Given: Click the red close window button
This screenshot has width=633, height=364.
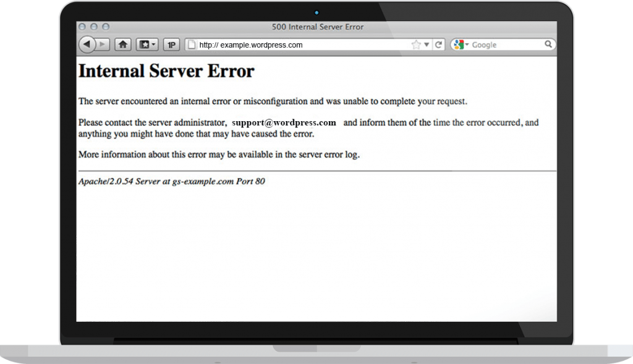Looking at the screenshot, I should pyautogui.click(x=82, y=27).
